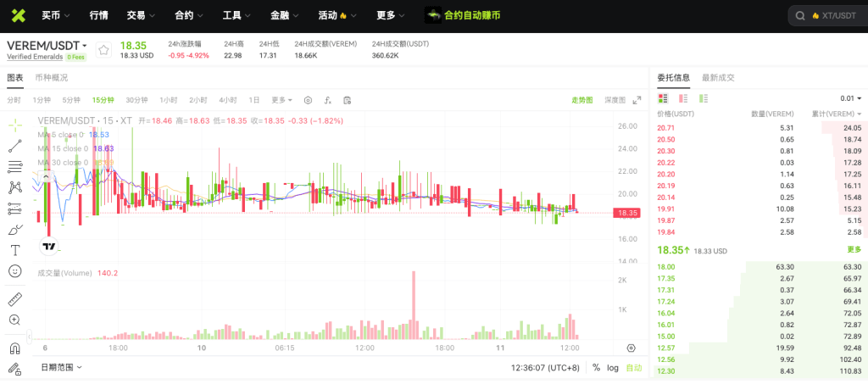Switch to the 币种概况 tab
The height and width of the screenshot is (384, 868).
[x=51, y=78]
